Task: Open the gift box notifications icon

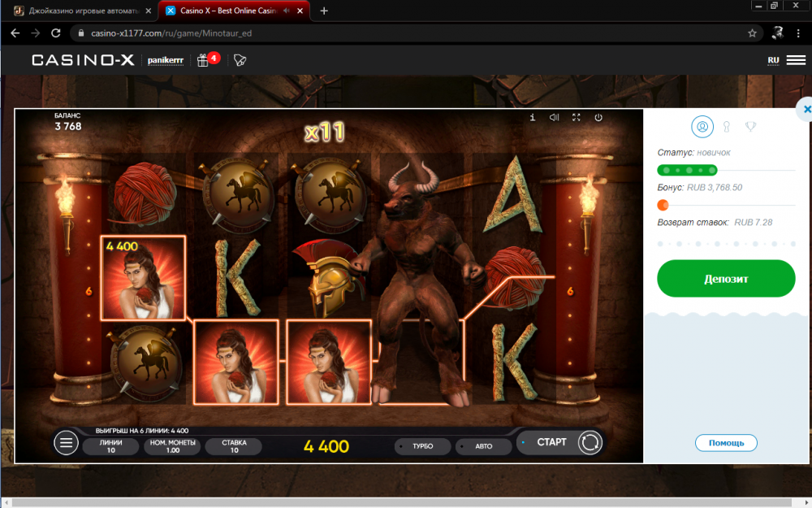Action: pos(203,60)
